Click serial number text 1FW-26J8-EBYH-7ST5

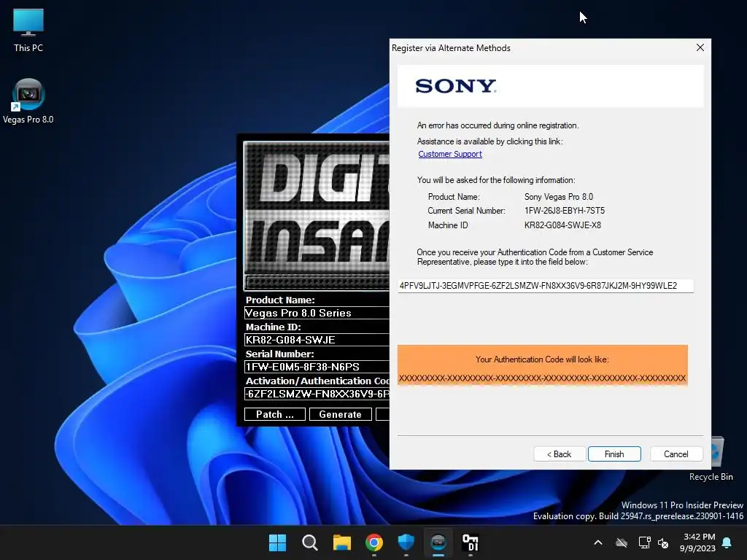[x=565, y=211]
